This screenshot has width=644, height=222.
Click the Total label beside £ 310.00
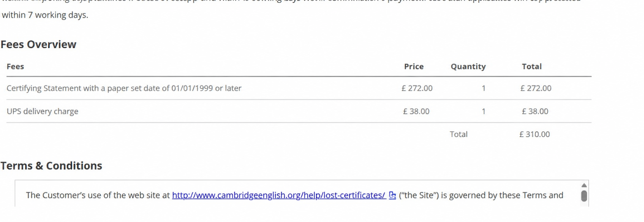point(458,135)
